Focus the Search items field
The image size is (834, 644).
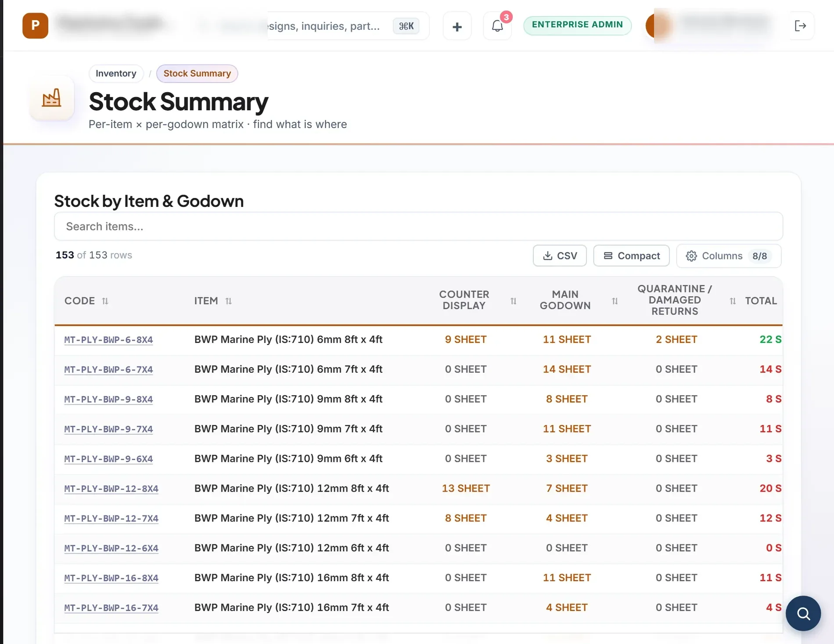click(x=418, y=227)
